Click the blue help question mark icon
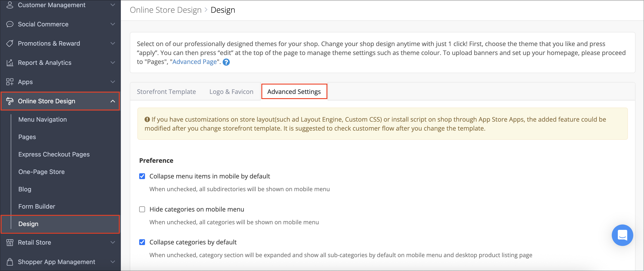 tap(226, 62)
